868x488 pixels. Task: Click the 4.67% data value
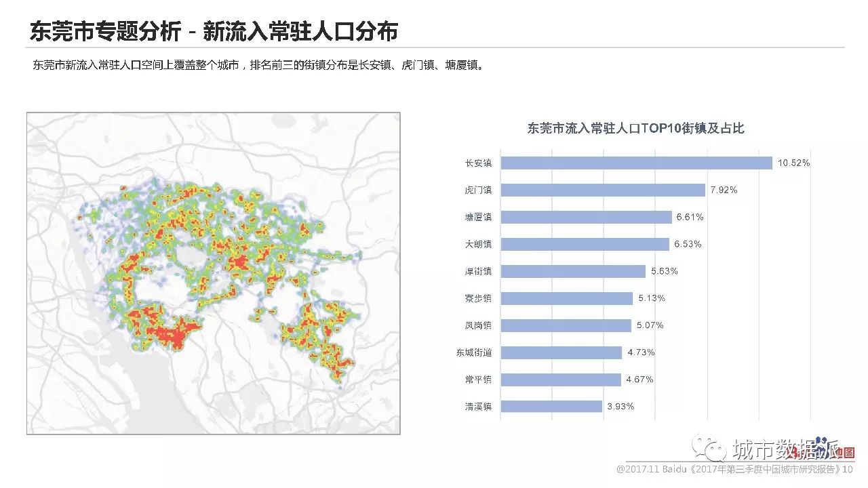(x=639, y=380)
